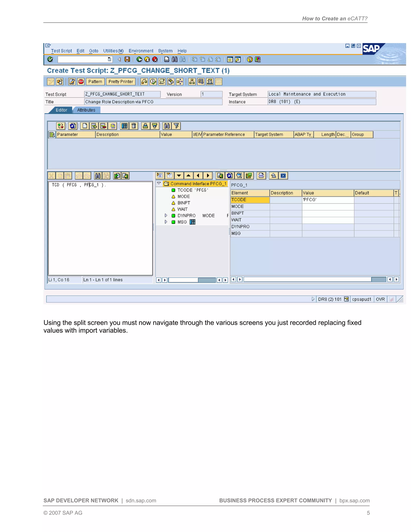Click the Refresh icon in parameter toolbar
Image resolution: width=411 pixels, height=532 pixels.
coord(73,126)
